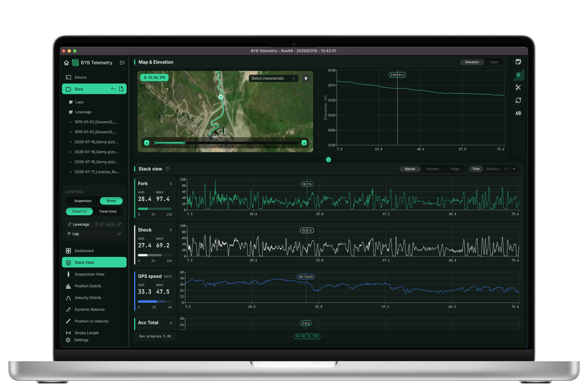This screenshot has width=588, height=387.
Task: Open the A/B comparison tool
Action: coord(518,113)
